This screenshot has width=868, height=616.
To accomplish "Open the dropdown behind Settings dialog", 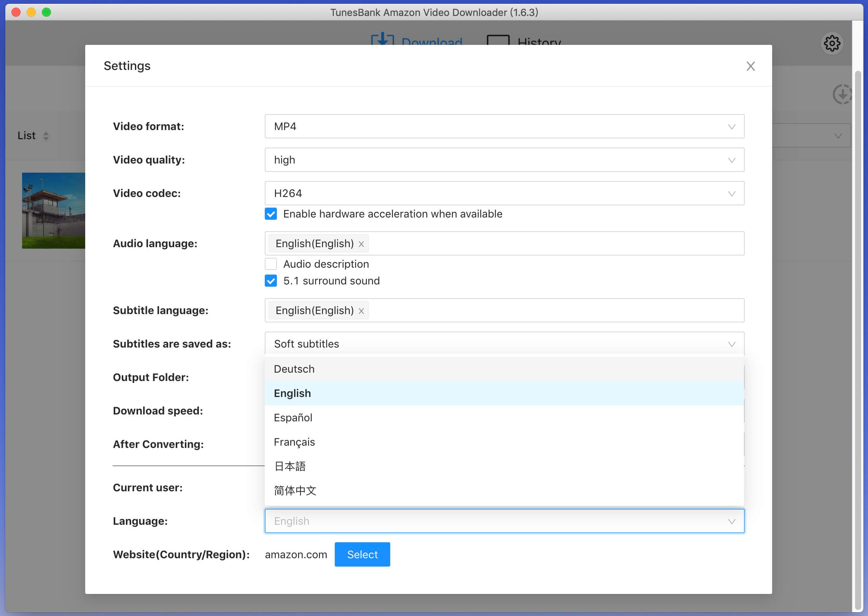I will 812,136.
